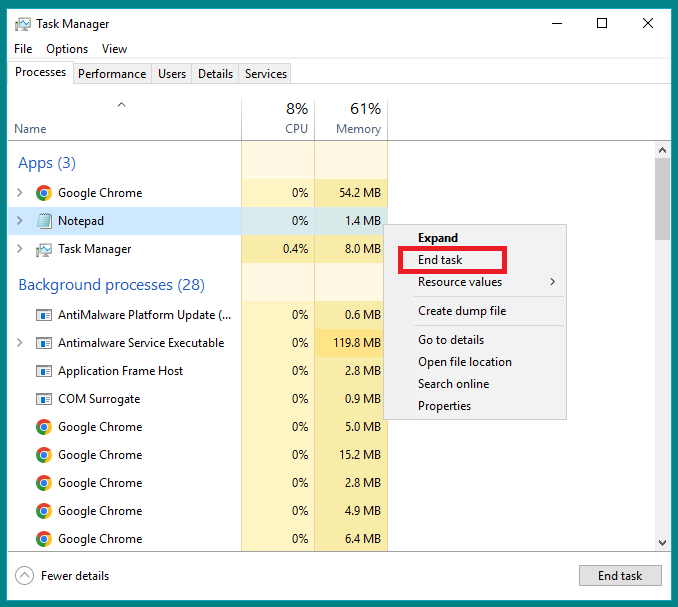Select the Processes tab

[40, 72]
